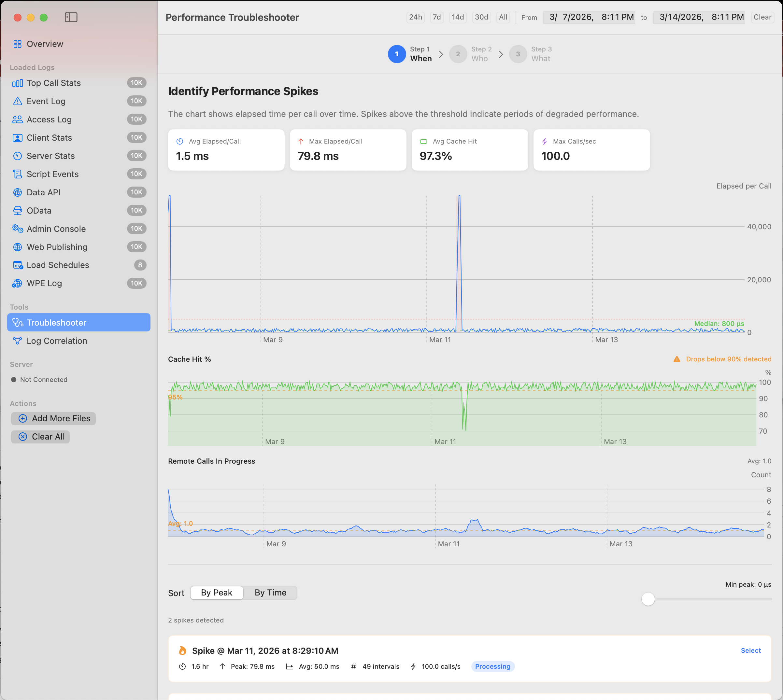Open the Log Correlation tool
The height and width of the screenshot is (700, 783).
pyautogui.click(x=57, y=341)
